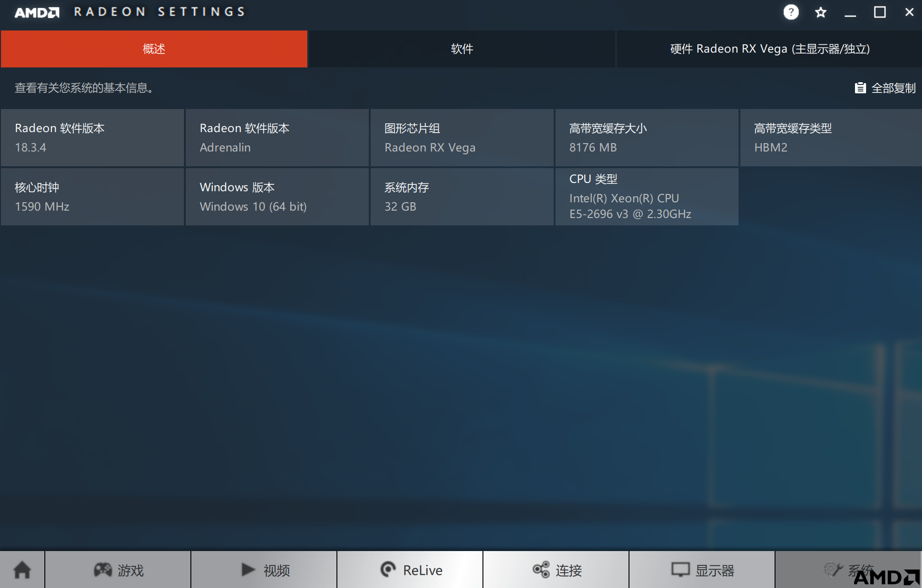Open the 视频 video section
922x588 pixels.
point(264,570)
